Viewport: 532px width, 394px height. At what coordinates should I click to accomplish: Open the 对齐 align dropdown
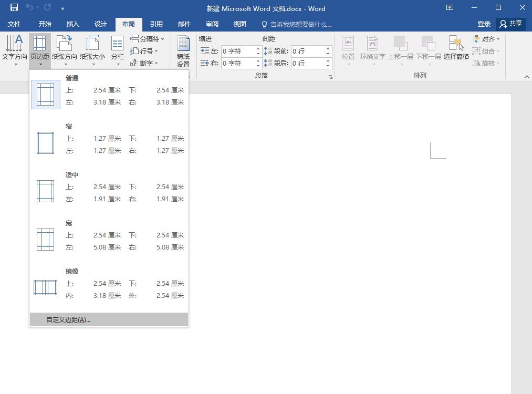pos(486,39)
